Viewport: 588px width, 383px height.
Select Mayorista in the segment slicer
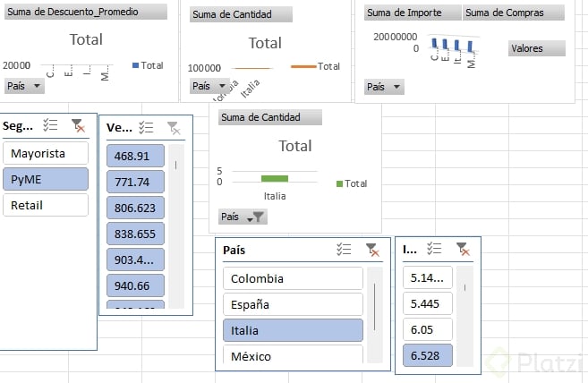click(46, 153)
